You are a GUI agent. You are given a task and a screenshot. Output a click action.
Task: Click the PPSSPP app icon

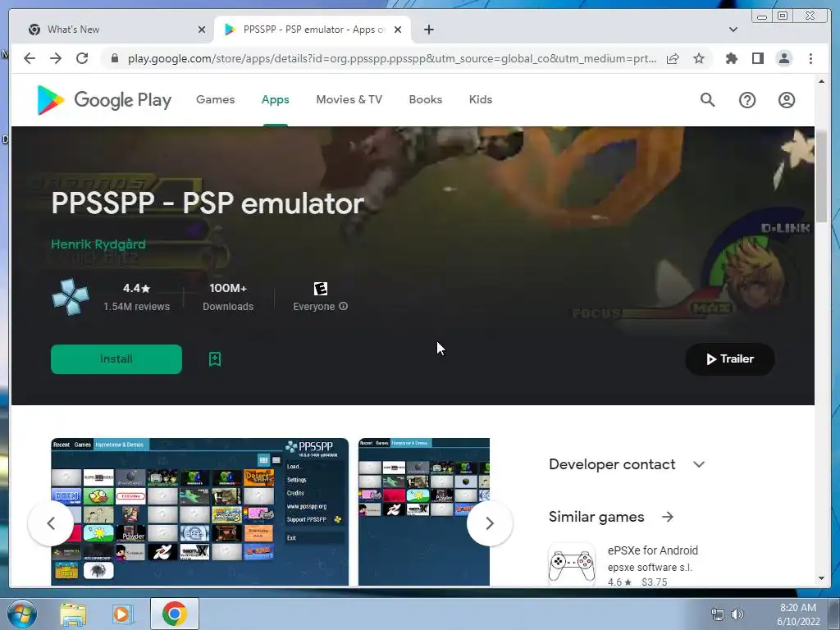tap(71, 296)
